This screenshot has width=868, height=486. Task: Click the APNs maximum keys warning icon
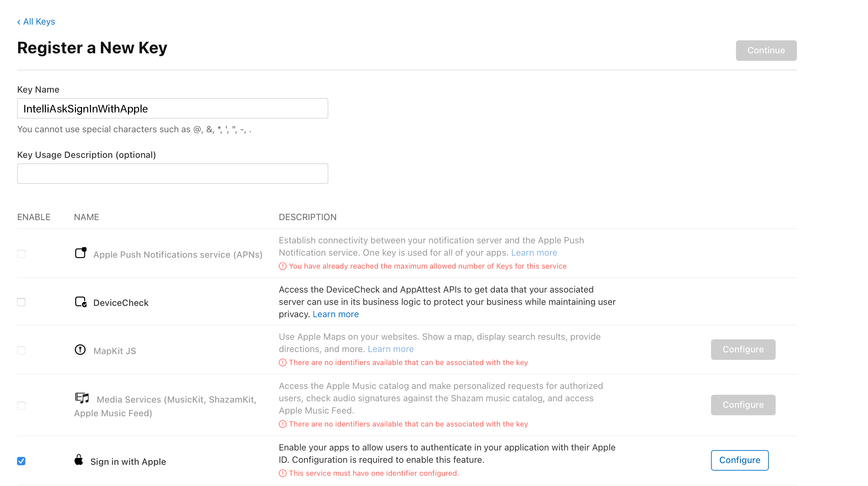pos(282,266)
